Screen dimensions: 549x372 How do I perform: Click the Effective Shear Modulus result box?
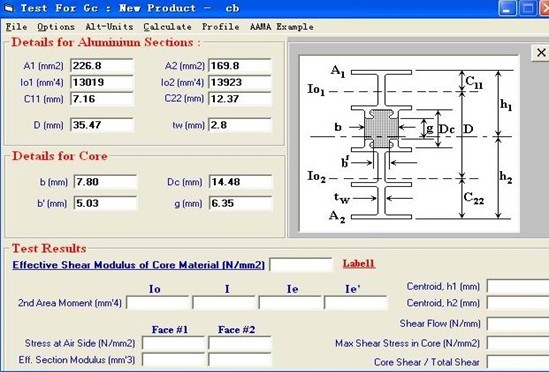pyautogui.click(x=301, y=265)
